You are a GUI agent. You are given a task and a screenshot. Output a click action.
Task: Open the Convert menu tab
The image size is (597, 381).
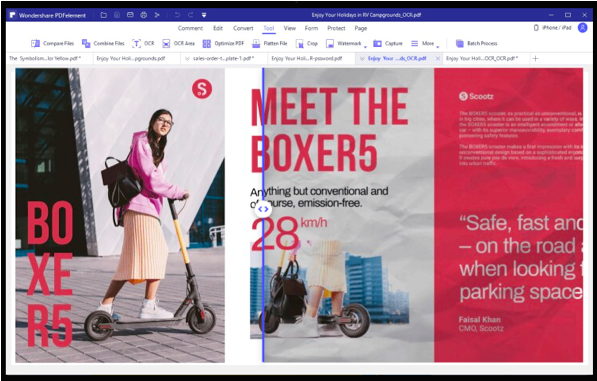[x=243, y=28]
